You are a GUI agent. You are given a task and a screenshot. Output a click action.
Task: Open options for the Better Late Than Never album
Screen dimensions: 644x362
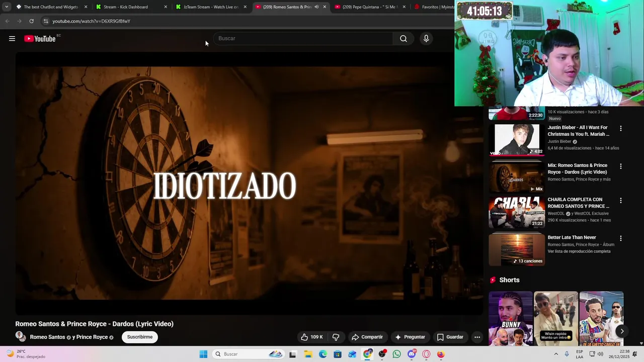(x=620, y=238)
